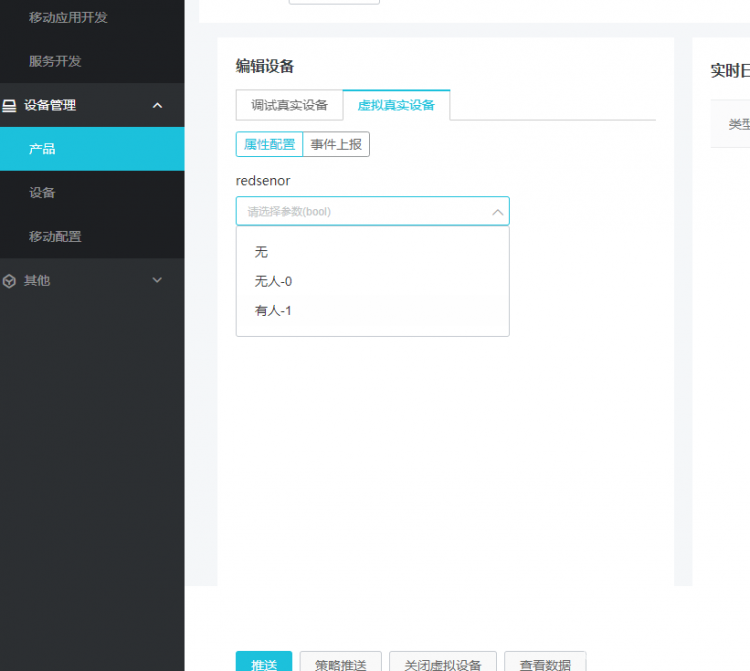This screenshot has width=750, height=671.
Task: Click the 其他 cube icon in sidebar
Action: pos(9,281)
